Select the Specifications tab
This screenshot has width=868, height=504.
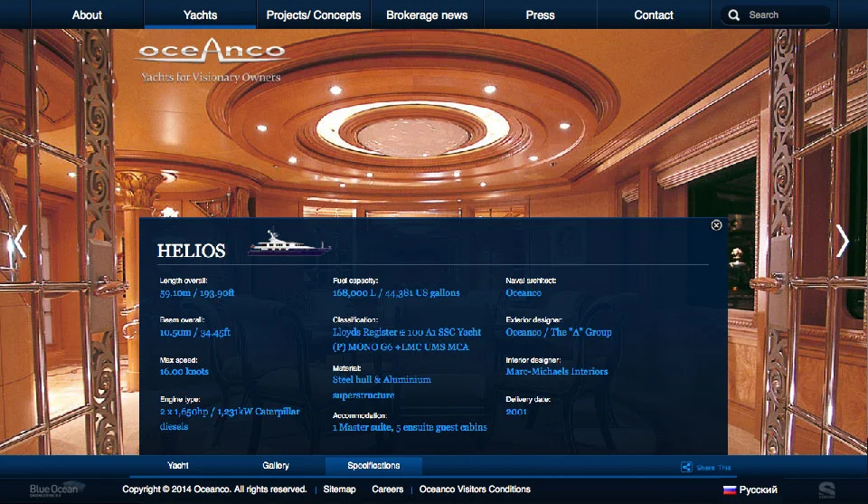click(x=373, y=466)
